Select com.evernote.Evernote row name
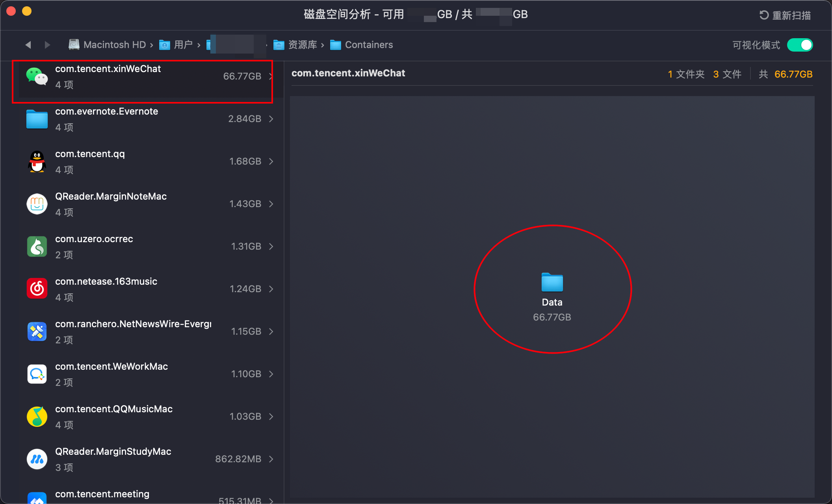This screenshot has height=504, width=832. click(107, 111)
